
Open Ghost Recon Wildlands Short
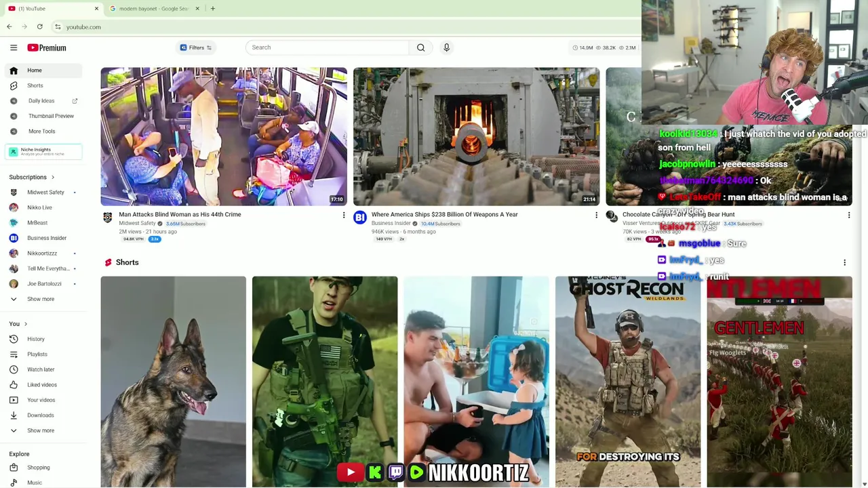628,382
